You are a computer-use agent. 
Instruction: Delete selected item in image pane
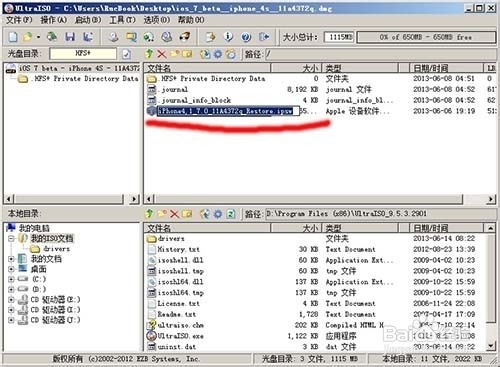pos(162,54)
